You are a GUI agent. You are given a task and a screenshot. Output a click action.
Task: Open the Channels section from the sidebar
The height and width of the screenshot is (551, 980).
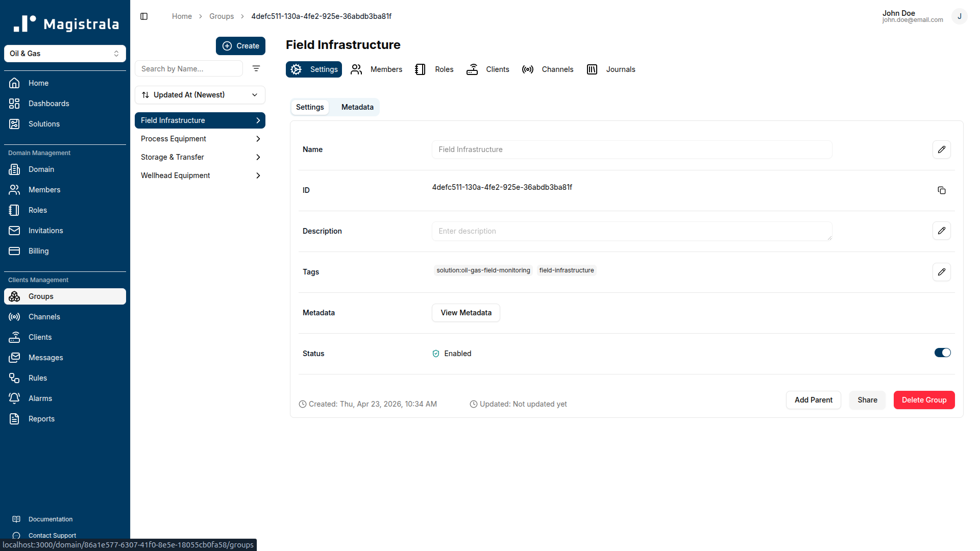click(x=45, y=316)
